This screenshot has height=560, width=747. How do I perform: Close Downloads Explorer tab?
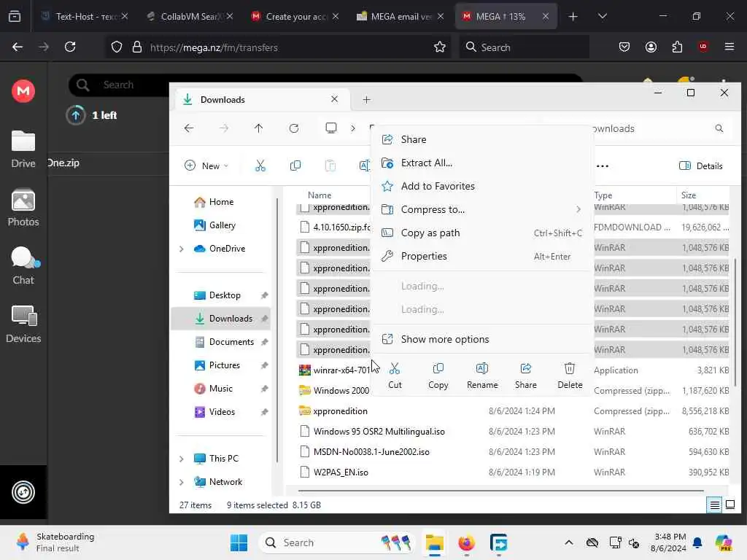(x=334, y=99)
